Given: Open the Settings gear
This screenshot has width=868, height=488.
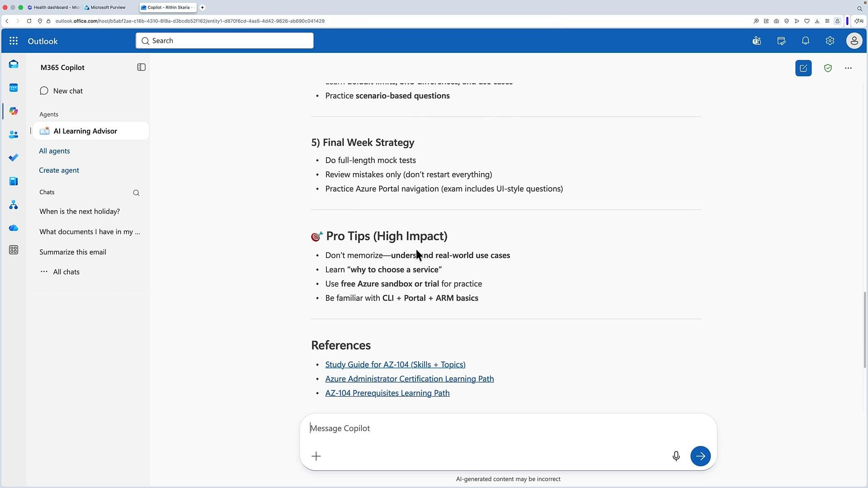Looking at the screenshot, I should (x=830, y=41).
